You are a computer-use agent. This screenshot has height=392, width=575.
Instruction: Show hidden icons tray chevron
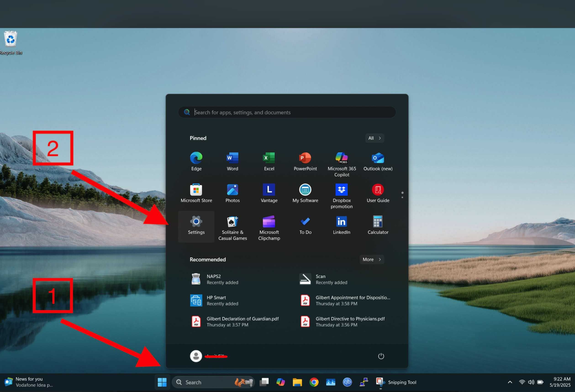tap(510, 382)
